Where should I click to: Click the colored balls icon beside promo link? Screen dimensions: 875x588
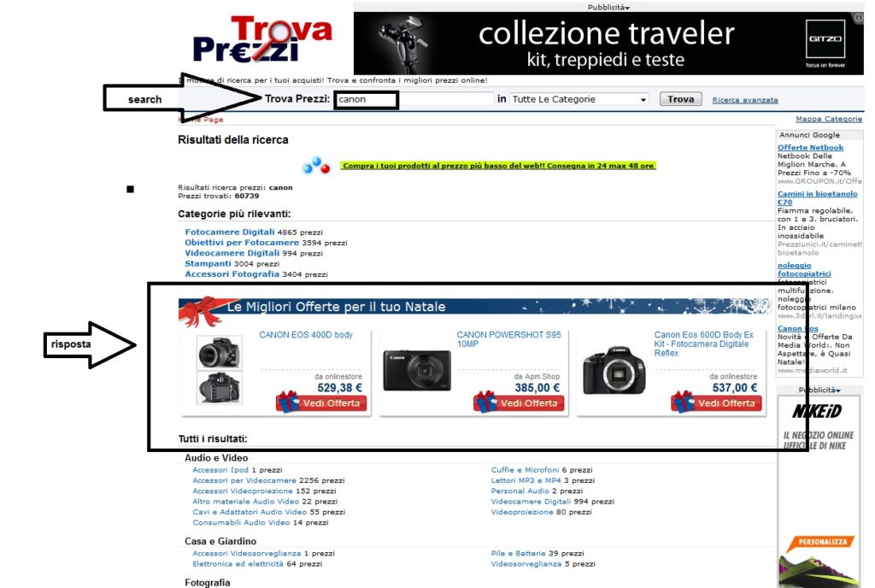pyautogui.click(x=316, y=165)
